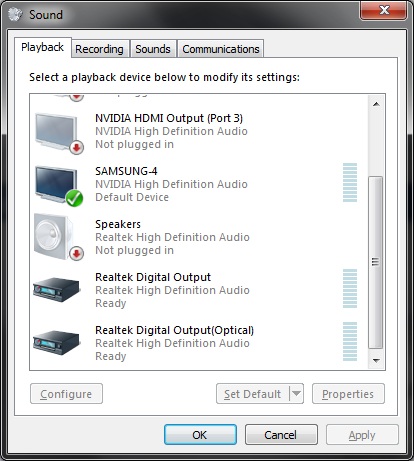Screen dimensions: 414x461
Task: Click the Configure button
Action: (66, 394)
